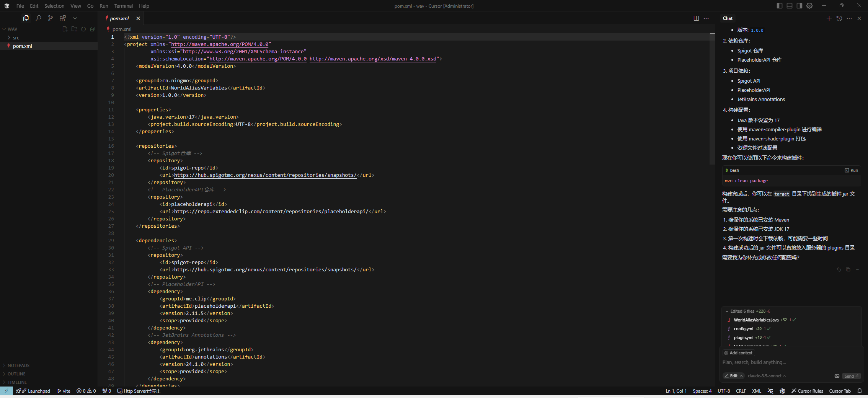Refresh the Explorer view
The image size is (868, 398).
pyautogui.click(x=83, y=29)
